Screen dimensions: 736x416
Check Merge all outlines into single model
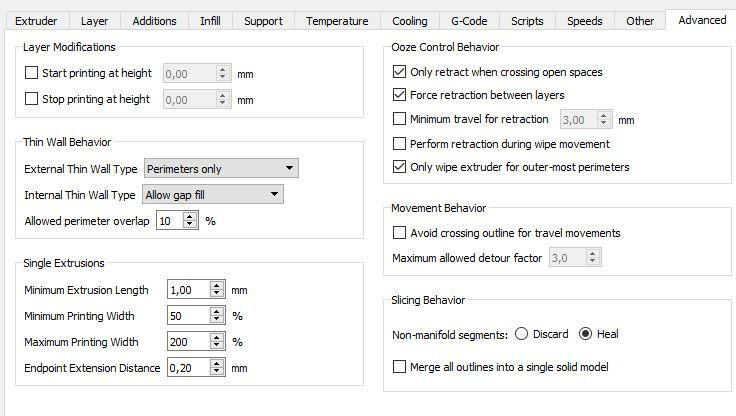coord(400,367)
